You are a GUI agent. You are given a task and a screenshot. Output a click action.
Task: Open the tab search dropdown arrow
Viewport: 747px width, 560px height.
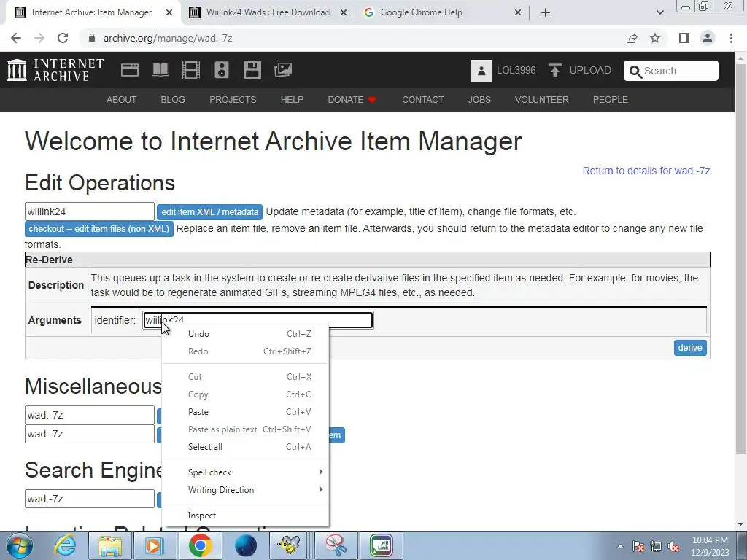[x=659, y=12]
